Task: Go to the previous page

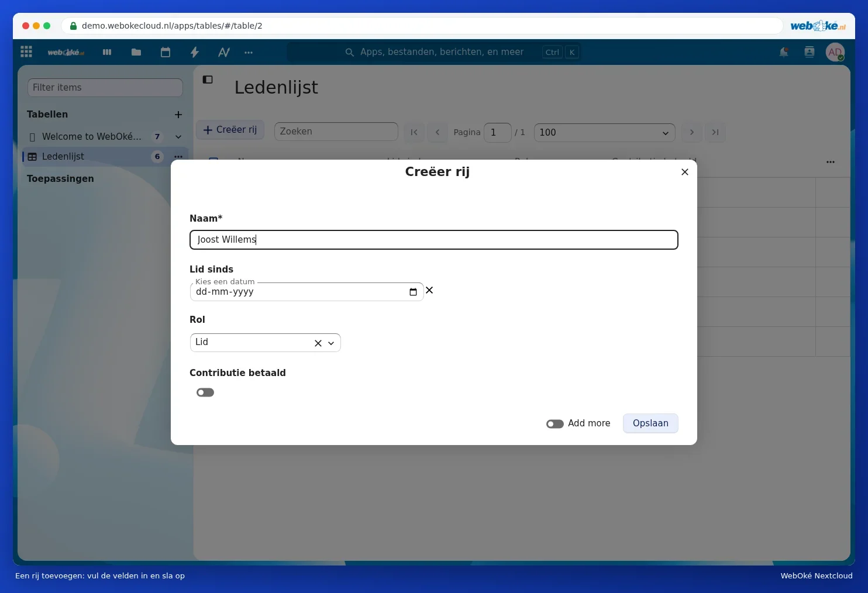Action: click(x=438, y=132)
